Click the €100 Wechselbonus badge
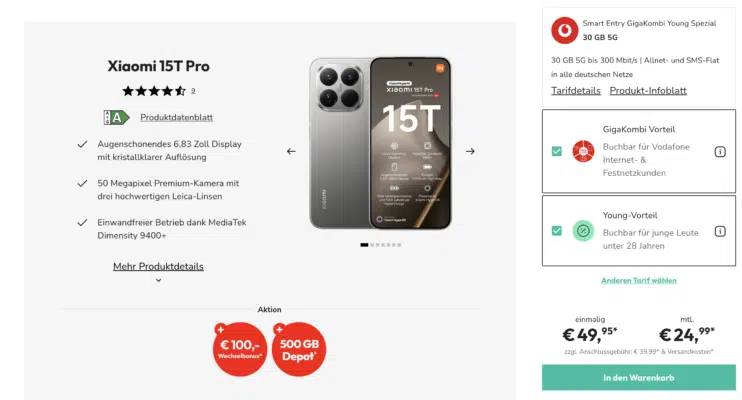 pos(238,350)
